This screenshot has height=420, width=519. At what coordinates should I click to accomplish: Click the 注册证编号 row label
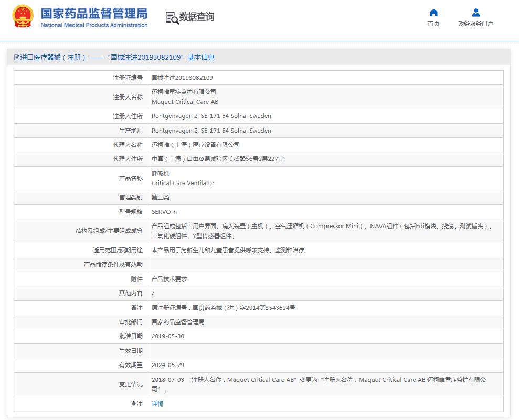[x=128, y=78]
